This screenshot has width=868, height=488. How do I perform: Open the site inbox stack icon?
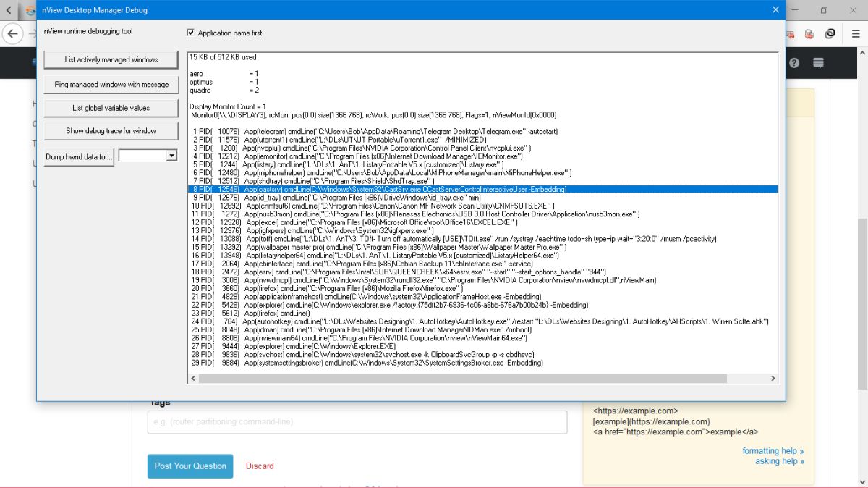coord(819,63)
